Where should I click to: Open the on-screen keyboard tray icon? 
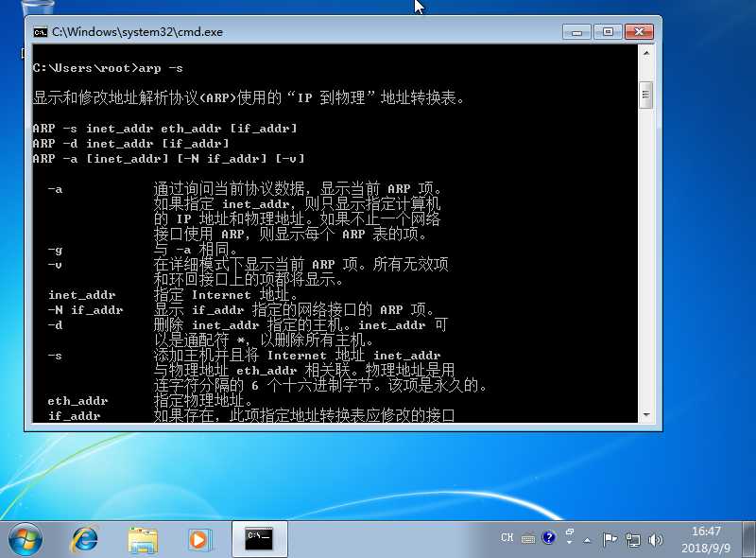pyautogui.click(x=528, y=539)
